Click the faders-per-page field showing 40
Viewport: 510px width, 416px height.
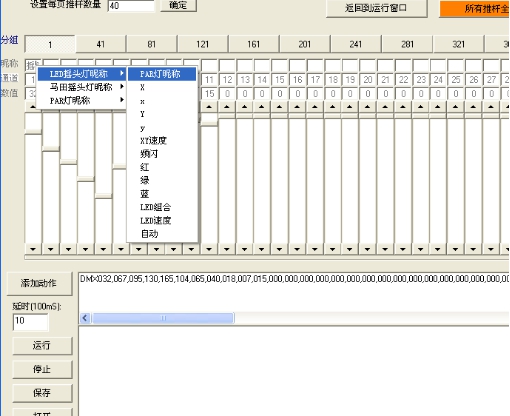pos(131,6)
